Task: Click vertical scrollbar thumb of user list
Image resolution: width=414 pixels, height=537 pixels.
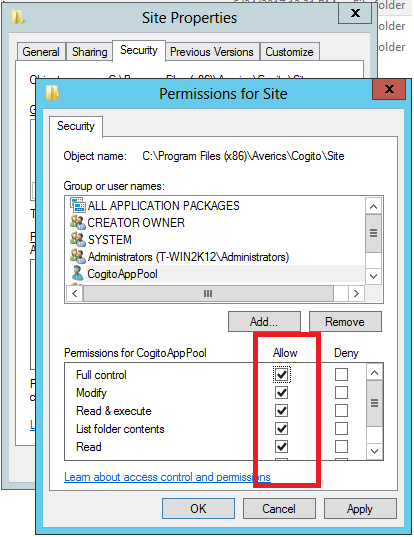Action: 373,233
